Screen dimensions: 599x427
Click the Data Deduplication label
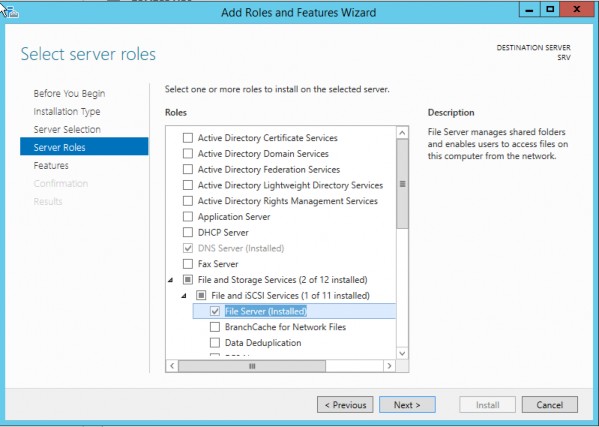263,343
